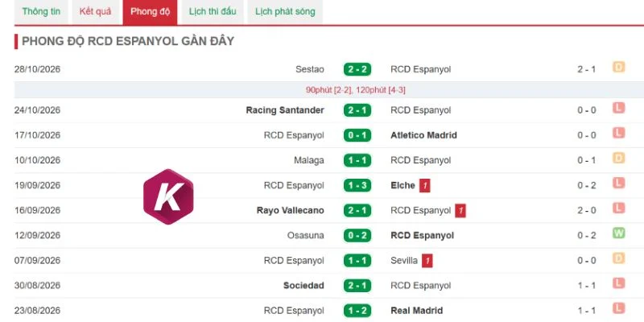Click the red card icon next to Sevilla
644x322 pixels.
coord(427,261)
